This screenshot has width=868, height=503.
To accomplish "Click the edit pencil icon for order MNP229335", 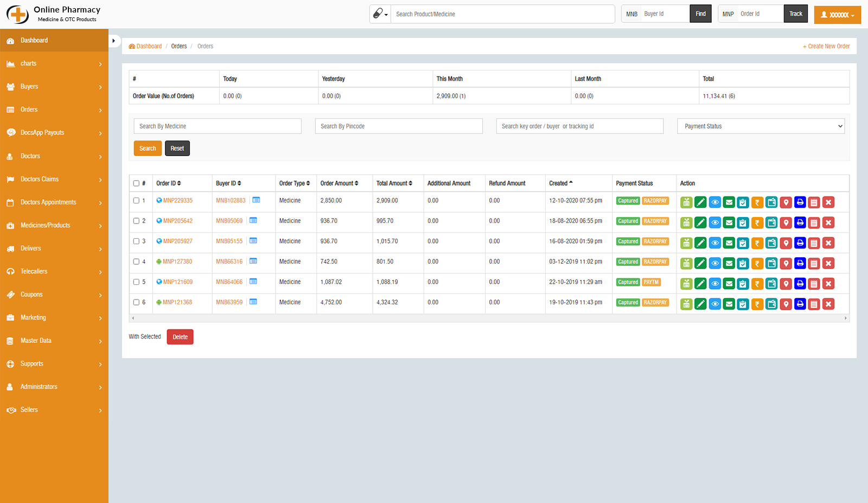I will pos(700,202).
